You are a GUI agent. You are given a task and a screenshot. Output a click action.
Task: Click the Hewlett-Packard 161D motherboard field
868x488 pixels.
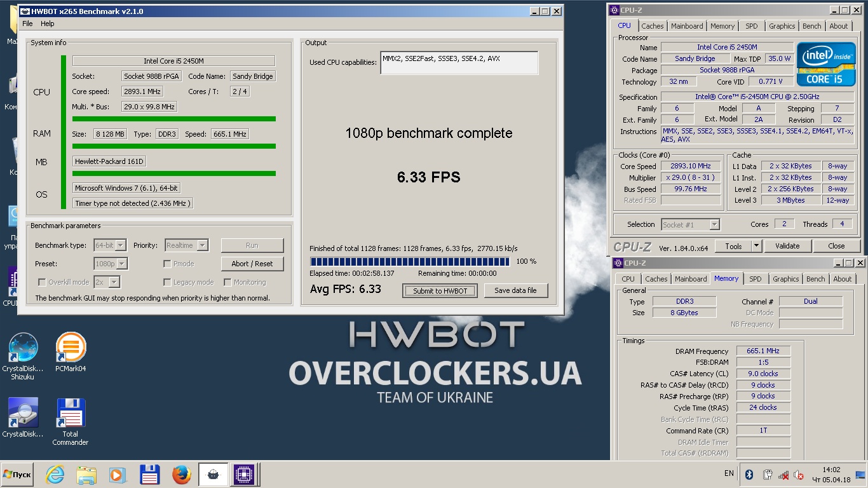click(x=109, y=161)
